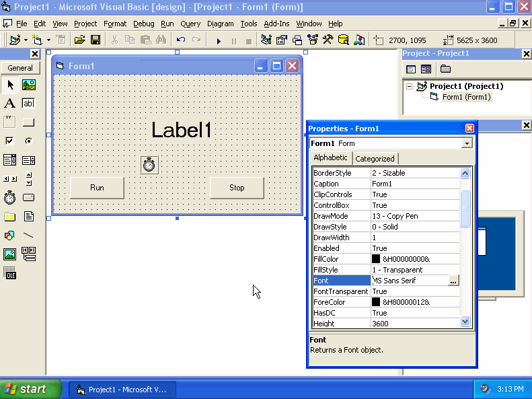Click the Undo toolbar icon

181,40
